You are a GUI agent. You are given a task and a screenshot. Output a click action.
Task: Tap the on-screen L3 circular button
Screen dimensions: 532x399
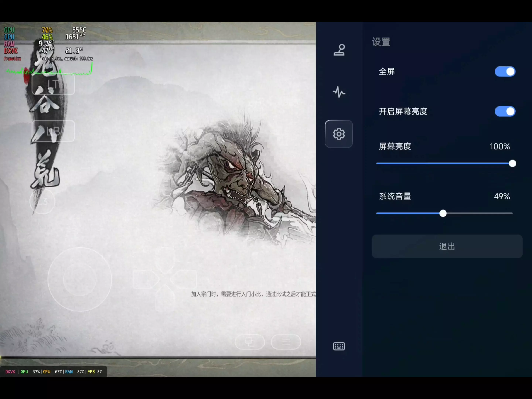tap(42, 202)
